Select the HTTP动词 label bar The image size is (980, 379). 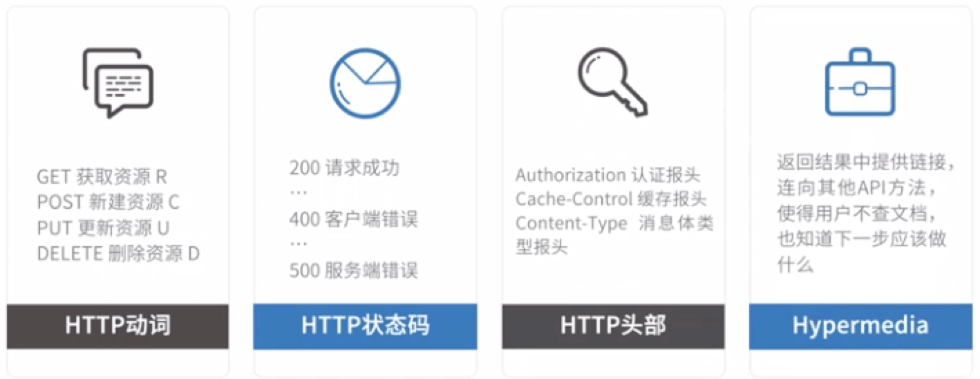(x=117, y=326)
